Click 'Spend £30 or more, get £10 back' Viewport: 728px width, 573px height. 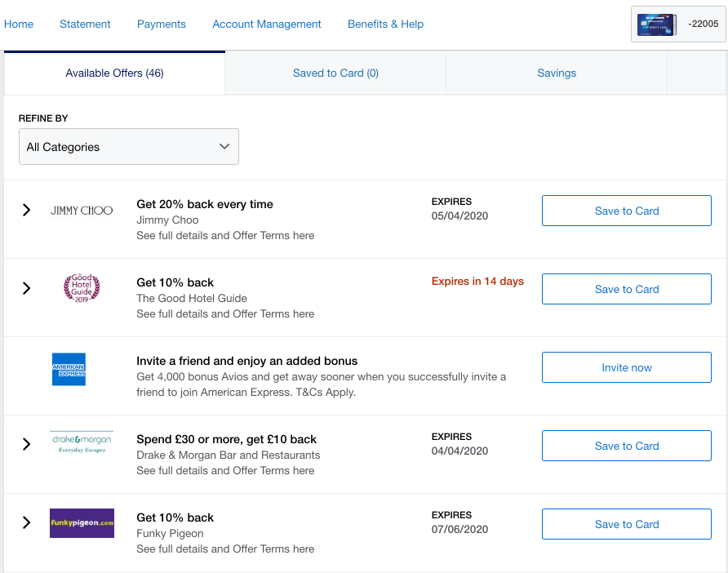[227, 439]
